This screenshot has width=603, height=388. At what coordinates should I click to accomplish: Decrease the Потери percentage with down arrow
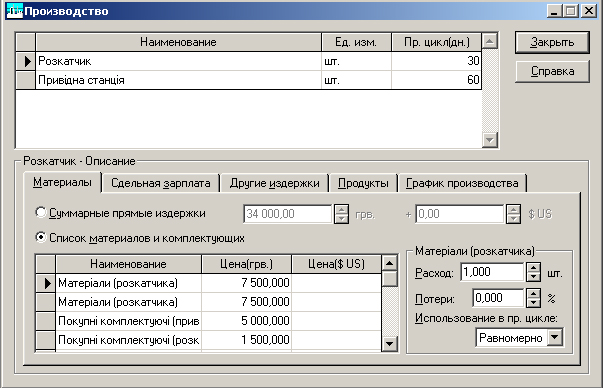click(533, 303)
